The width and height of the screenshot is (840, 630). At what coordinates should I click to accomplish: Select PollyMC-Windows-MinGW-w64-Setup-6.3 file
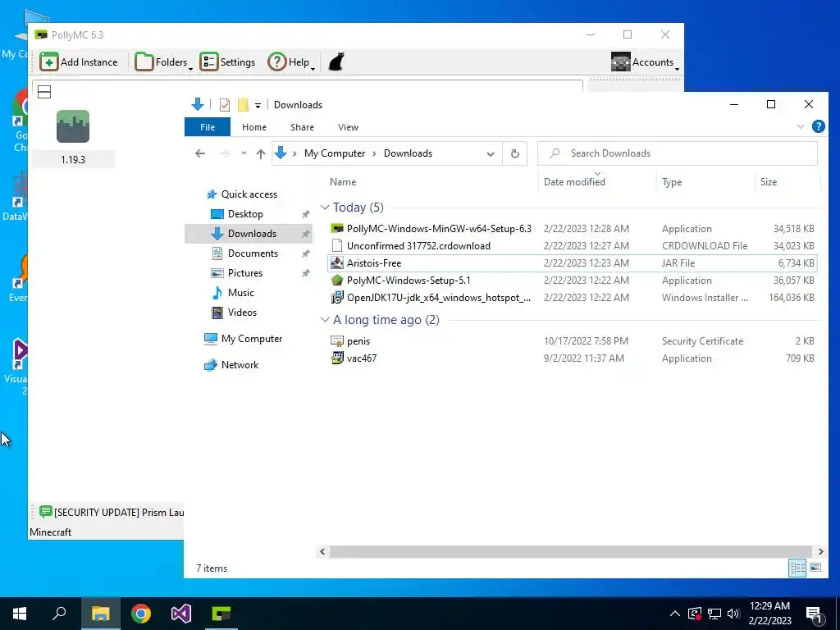(x=572, y=229)
